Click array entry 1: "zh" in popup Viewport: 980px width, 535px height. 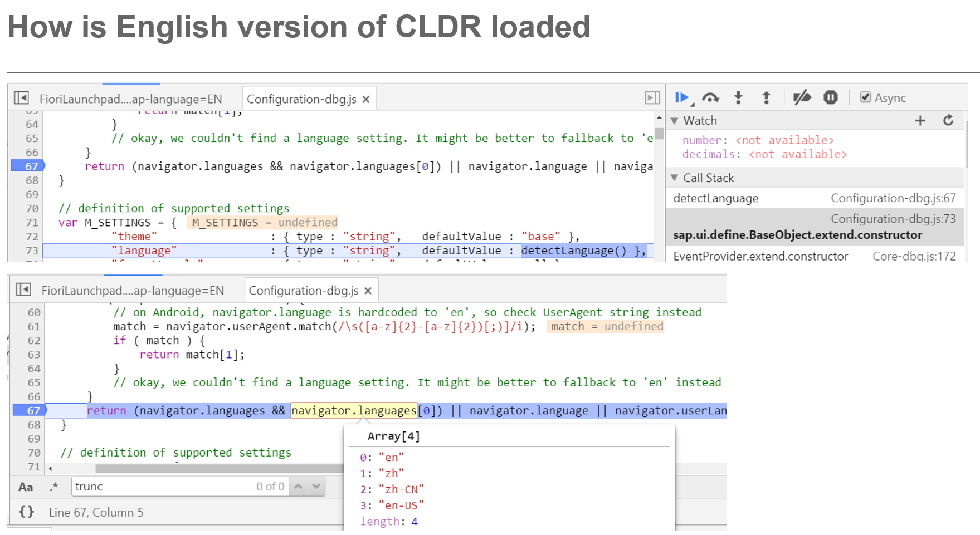[x=382, y=473]
